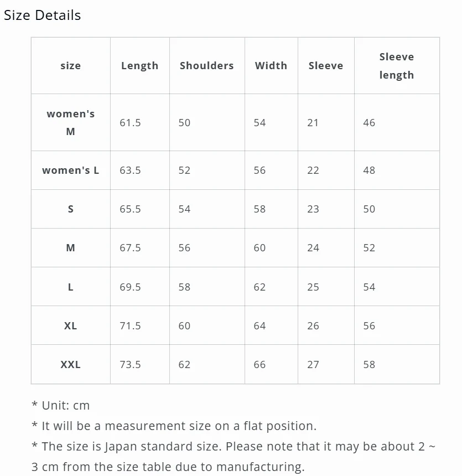Click width value 64 in XL row

point(259,326)
